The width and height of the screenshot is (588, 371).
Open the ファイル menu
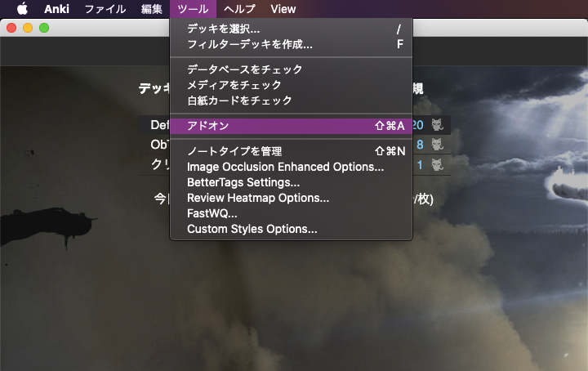105,9
